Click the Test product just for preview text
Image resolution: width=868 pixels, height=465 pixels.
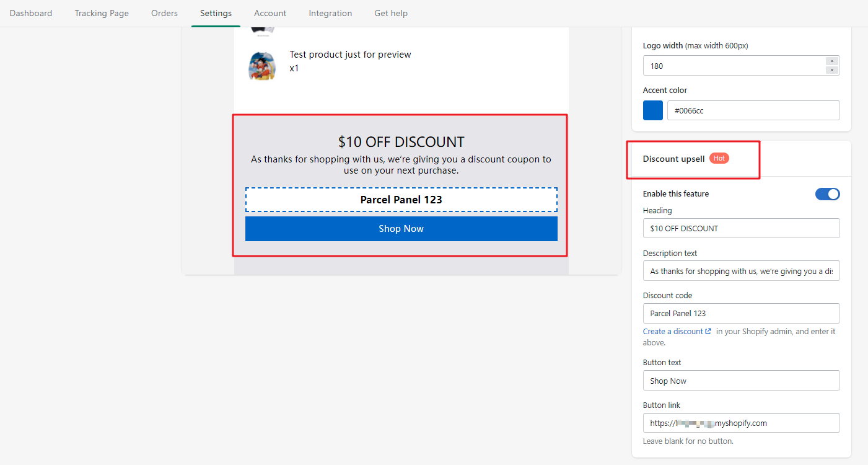[x=351, y=55]
